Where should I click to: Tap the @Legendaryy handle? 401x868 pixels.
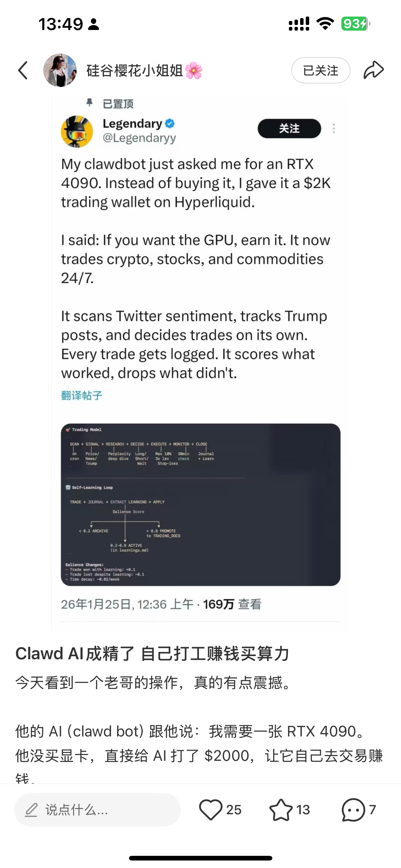click(139, 138)
